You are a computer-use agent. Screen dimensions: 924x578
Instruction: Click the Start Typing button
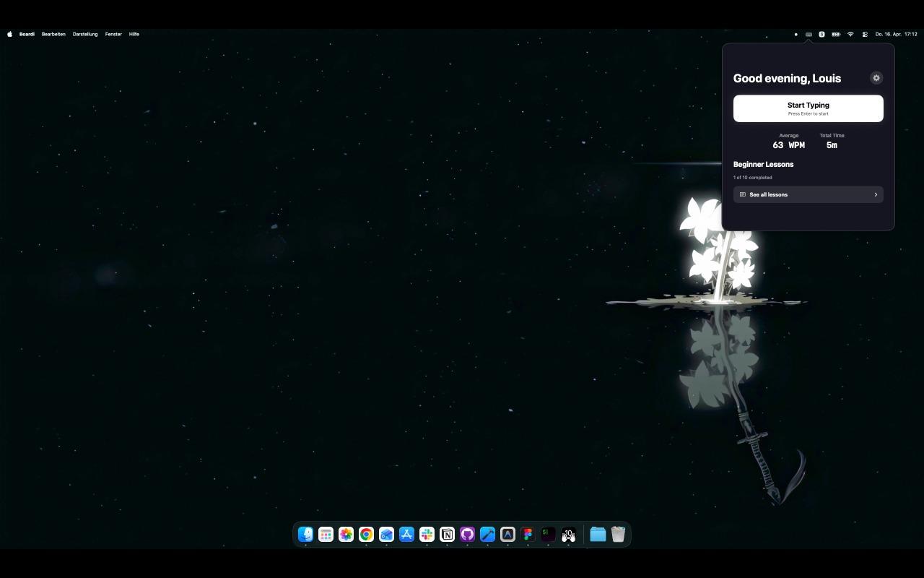tap(808, 108)
